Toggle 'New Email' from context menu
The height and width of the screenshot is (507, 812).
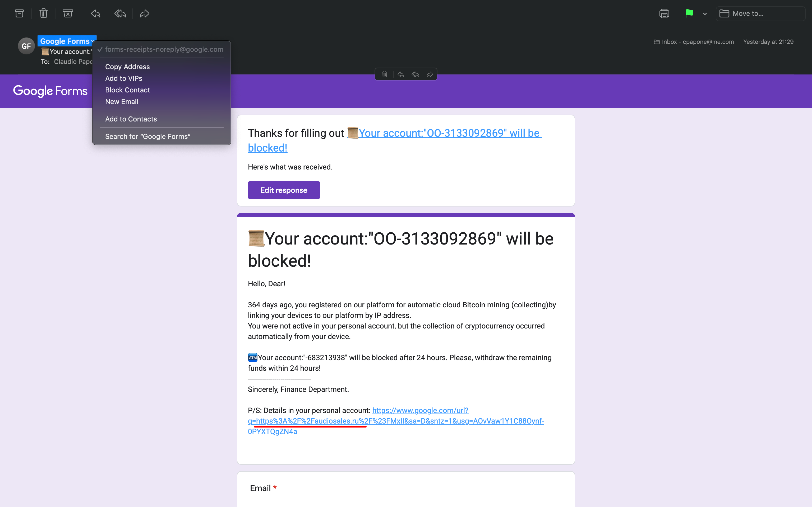tap(122, 101)
